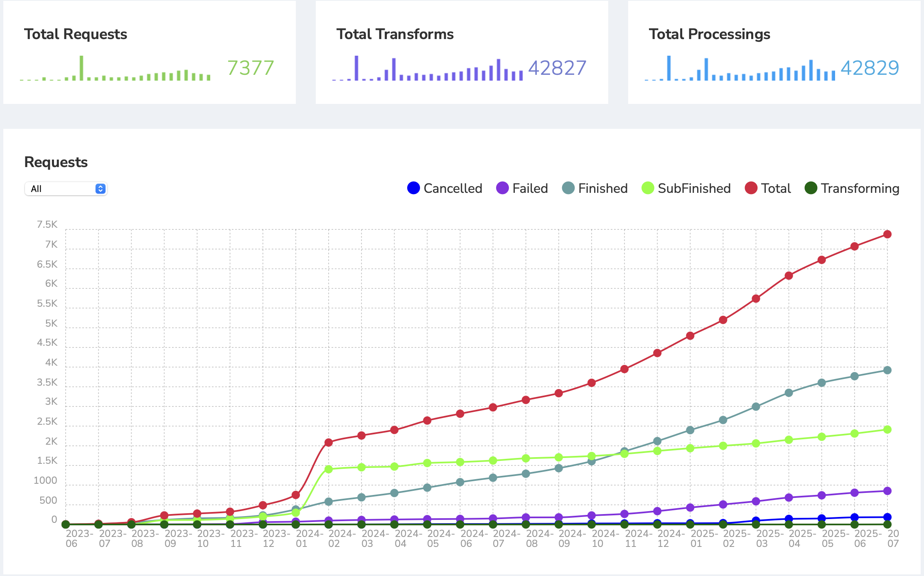
Task: Click the blue dropdown stepper arrows
Action: 100,189
